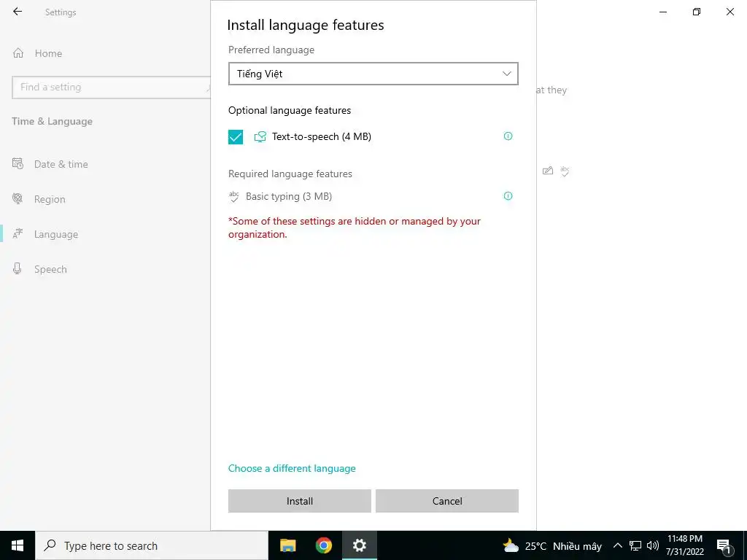Click the Find a setting search box

coord(112,87)
